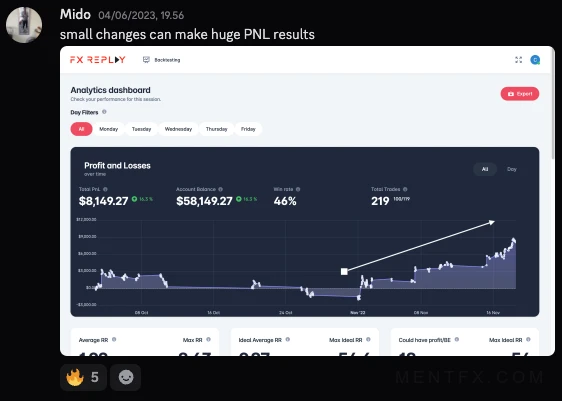Image resolution: width=562 pixels, height=401 pixels.
Task: Select the Wednesday day filter
Action: coord(178,129)
